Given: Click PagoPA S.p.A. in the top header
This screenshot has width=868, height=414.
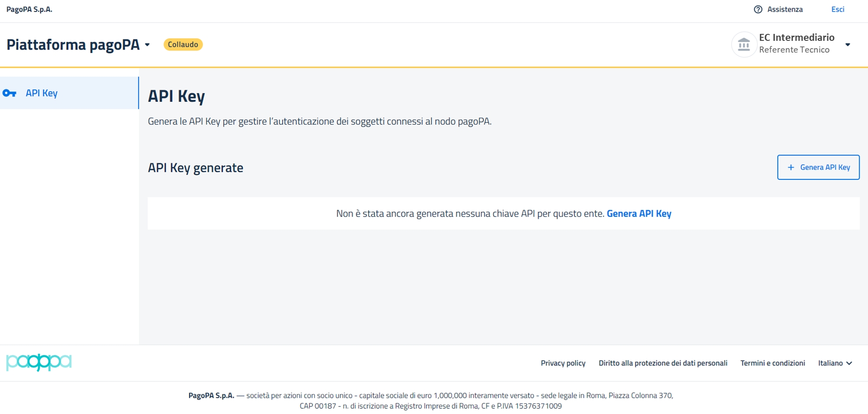Looking at the screenshot, I should (x=29, y=10).
